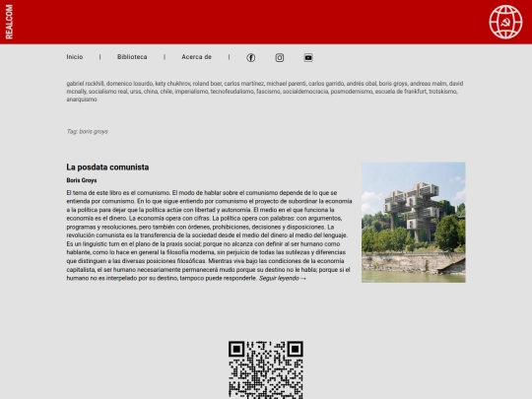
Task: Select the andrés obal tag
Action: pos(362,84)
